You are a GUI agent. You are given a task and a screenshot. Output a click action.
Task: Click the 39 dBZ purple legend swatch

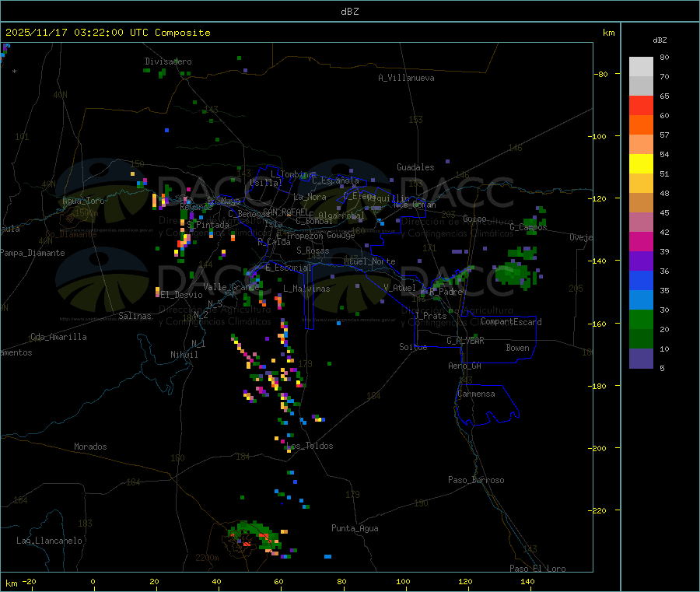pyautogui.click(x=641, y=261)
